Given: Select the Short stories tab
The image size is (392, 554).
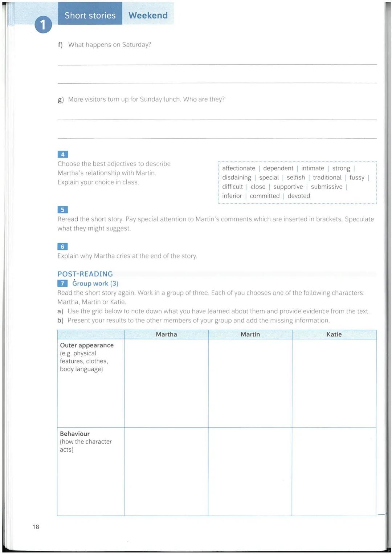Looking at the screenshot, I should tap(90, 15).
